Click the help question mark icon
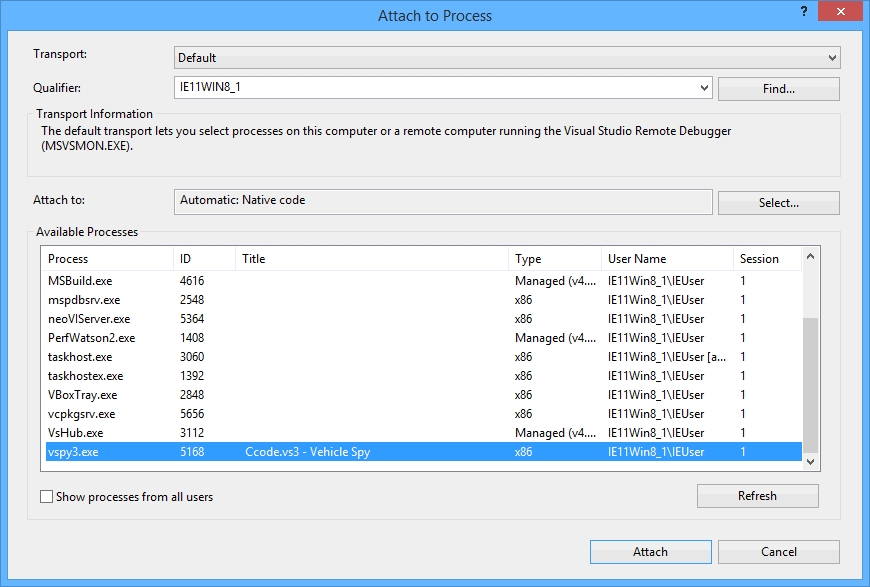 pyautogui.click(x=804, y=10)
